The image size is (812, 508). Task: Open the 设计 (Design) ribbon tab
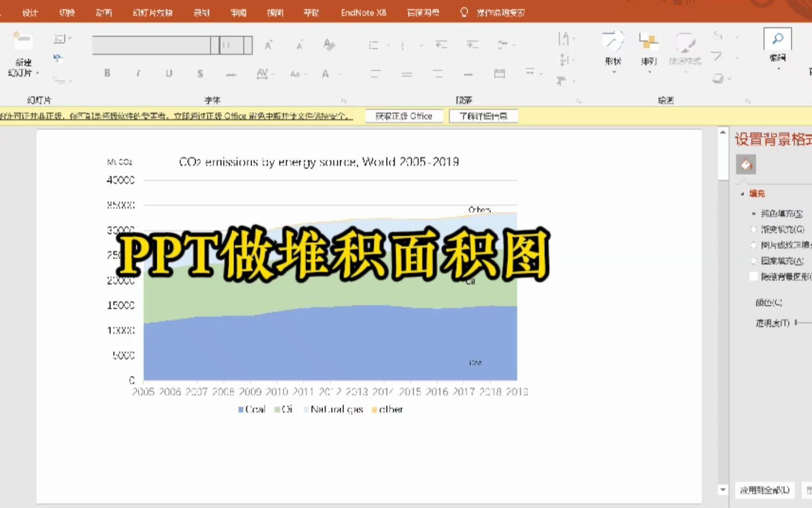pos(30,12)
